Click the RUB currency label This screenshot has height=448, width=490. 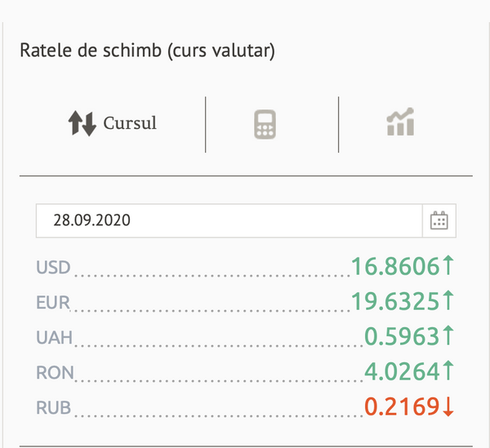click(x=54, y=408)
